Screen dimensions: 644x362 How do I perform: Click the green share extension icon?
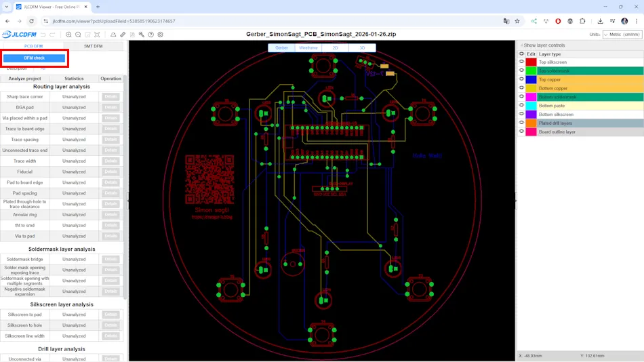pyautogui.click(x=534, y=21)
